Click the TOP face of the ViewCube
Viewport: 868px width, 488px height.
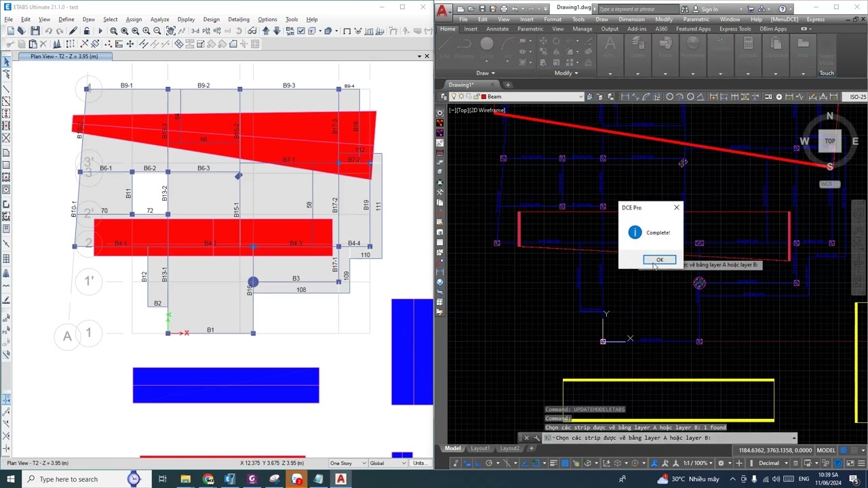[x=830, y=141]
